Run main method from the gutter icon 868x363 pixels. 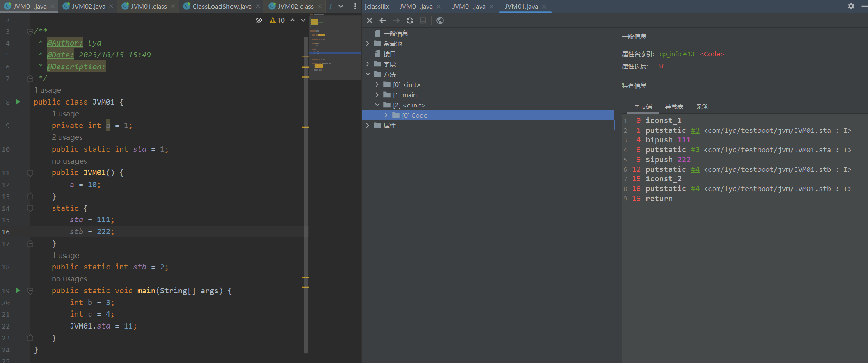pos(18,290)
